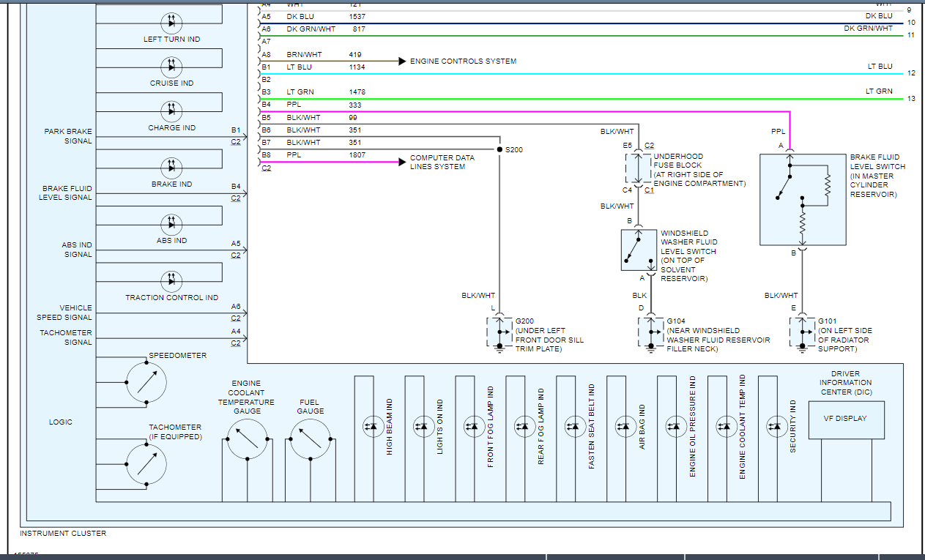The width and height of the screenshot is (925, 560).
Task: Click the Tachometer gauge symbol
Action: pyautogui.click(x=146, y=464)
